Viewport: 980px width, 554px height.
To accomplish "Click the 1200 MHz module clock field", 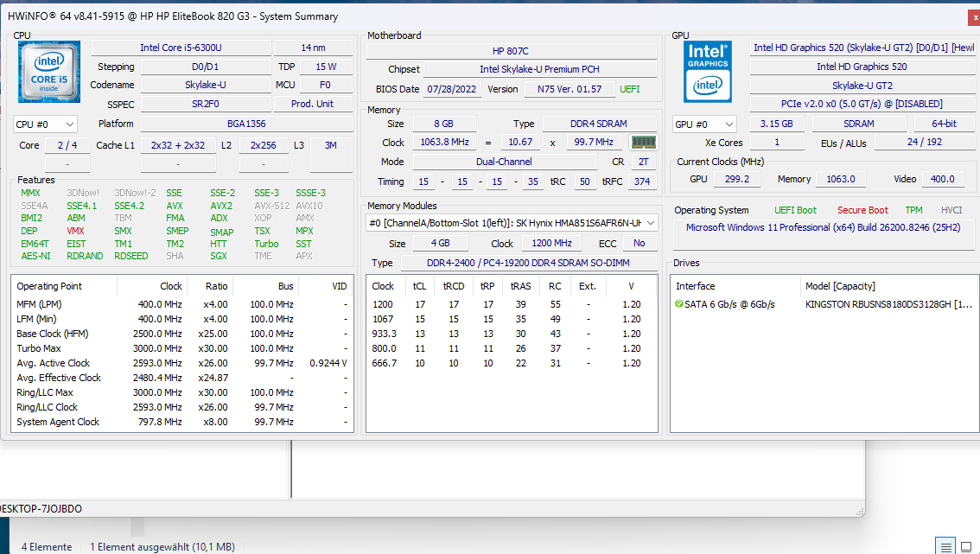I will [552, 243].
